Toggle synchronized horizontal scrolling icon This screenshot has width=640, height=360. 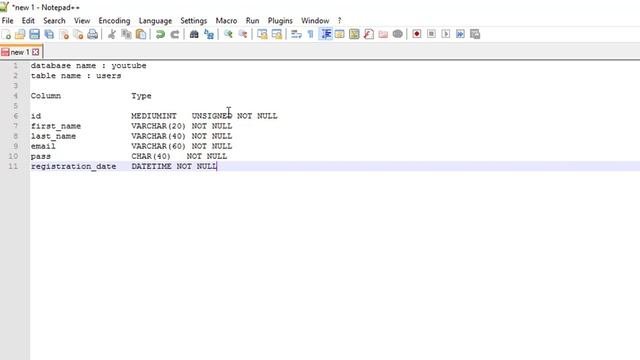point(277,34)
